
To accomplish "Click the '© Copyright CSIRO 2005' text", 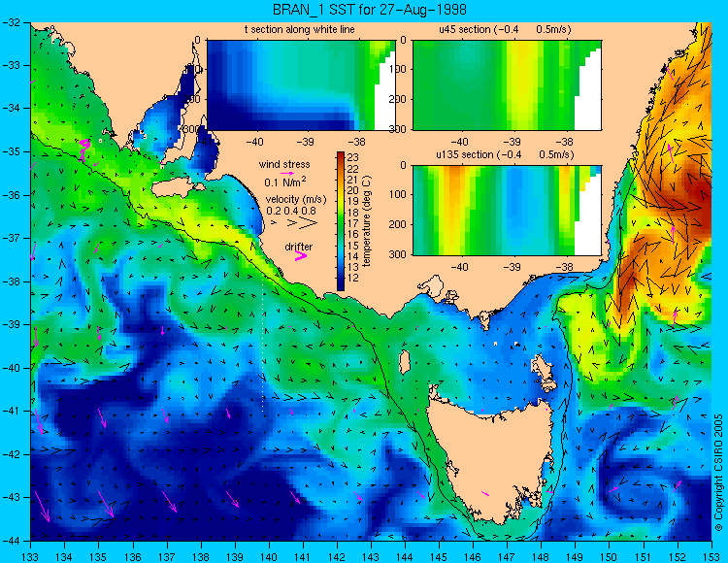I will tap(718, 473).
